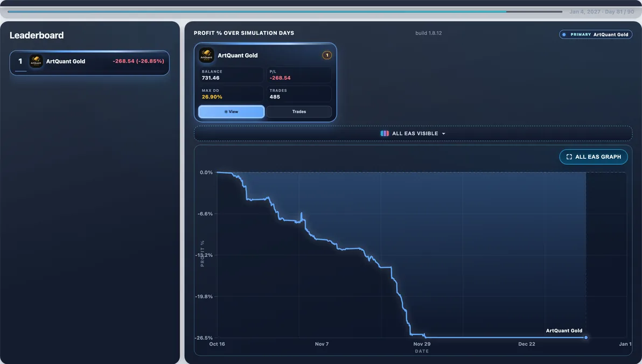Click the dropdown arrow after All EAs Visible
Image resolution: width=642 pixels, height=364 pixels.
[x=443, y=134]
